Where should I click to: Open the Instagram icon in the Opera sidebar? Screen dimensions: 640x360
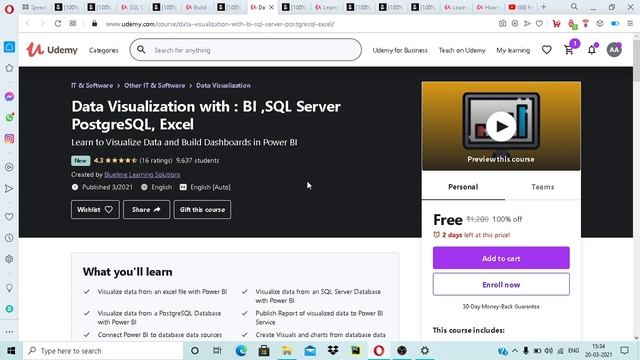9,139
